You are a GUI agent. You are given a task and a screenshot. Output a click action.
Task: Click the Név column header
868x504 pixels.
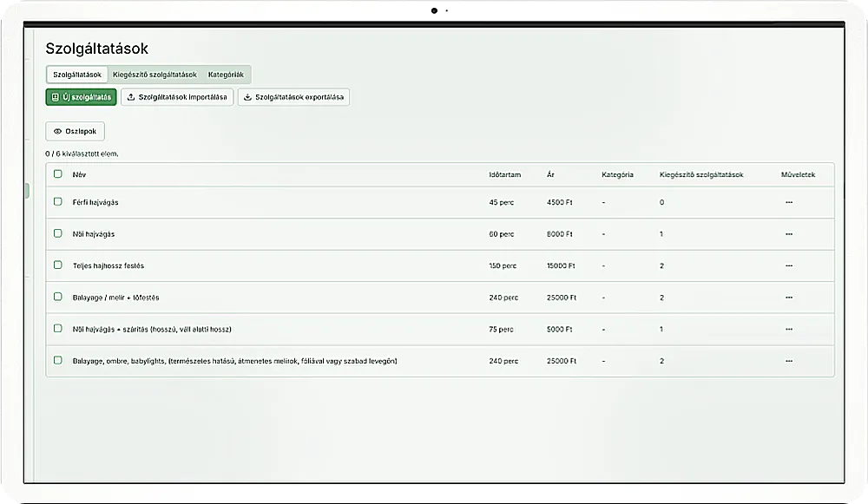click(79, 174)
